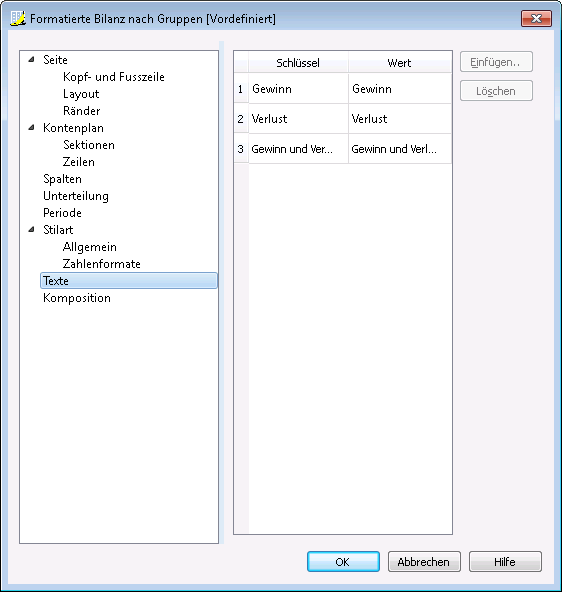Viewport: 562px width, 592px height.
Task: Collapse the Kontenplan tree node
Action: tap(32, 128)
